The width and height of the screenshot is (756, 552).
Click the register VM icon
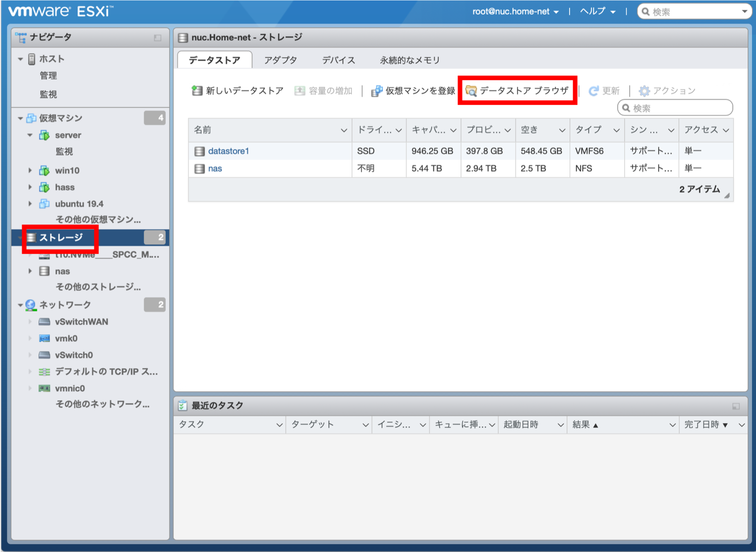click(377, 91)
